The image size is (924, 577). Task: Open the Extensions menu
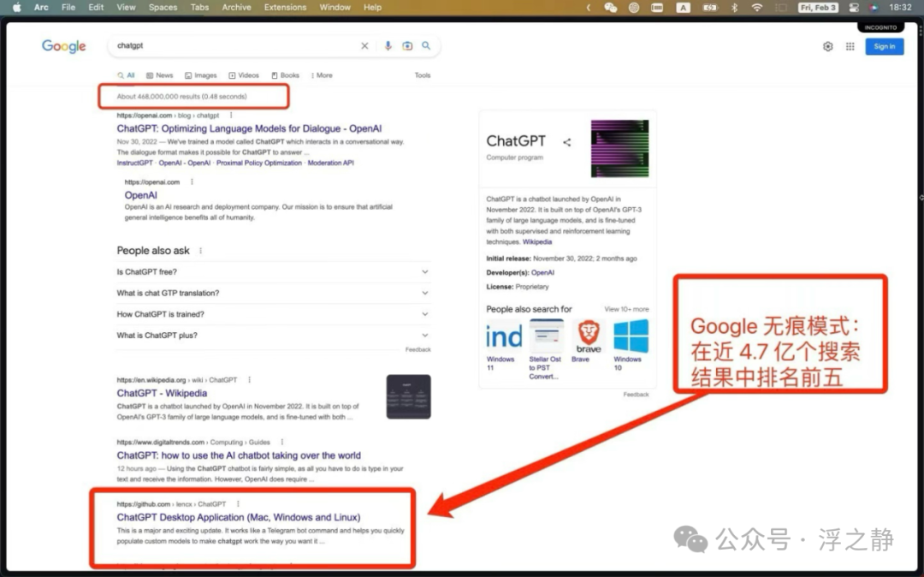(285, 7)
